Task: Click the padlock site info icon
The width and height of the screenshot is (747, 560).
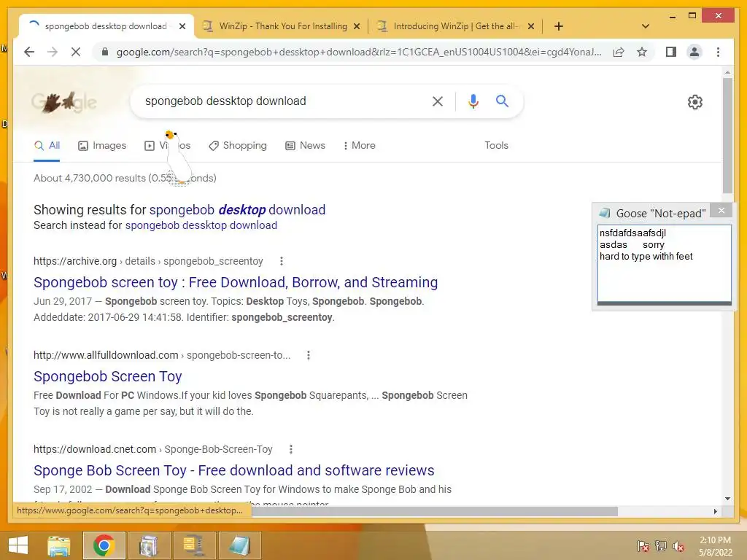Action: click(x=105, y=52)
